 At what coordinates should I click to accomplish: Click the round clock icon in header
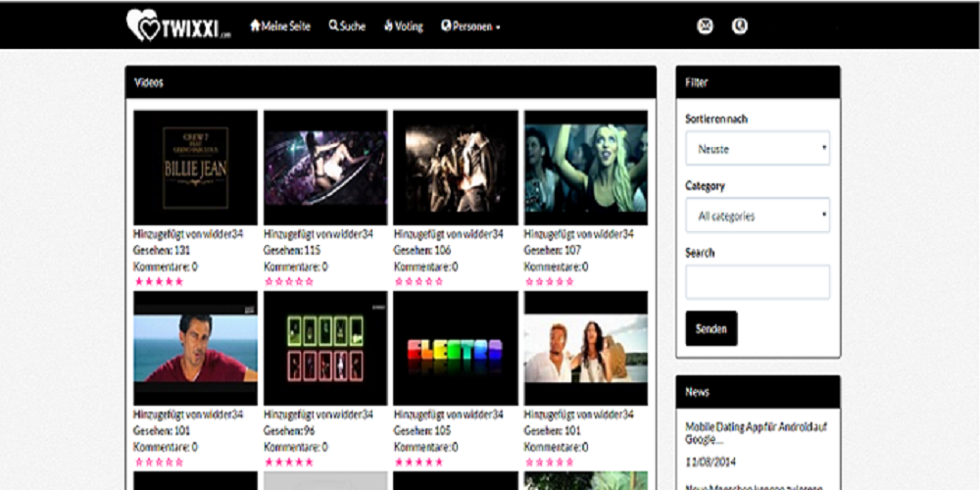pos(739,26)
